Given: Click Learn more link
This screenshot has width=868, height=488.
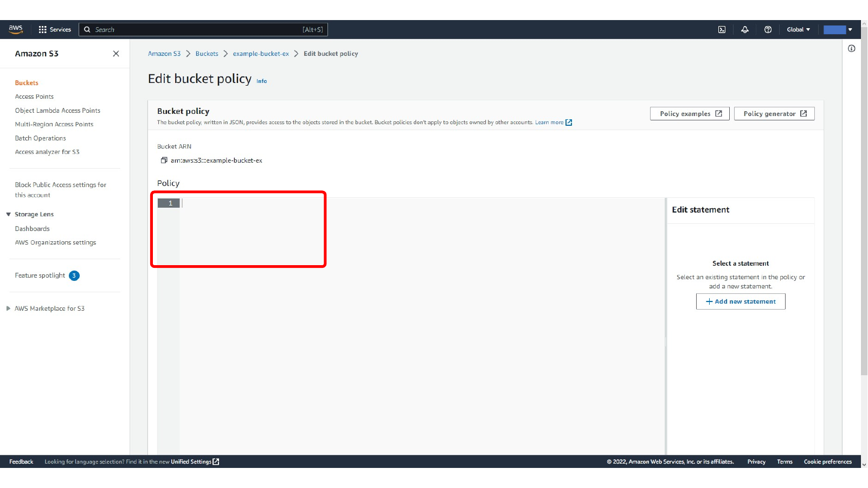Looking at the screenshot, I should 554,123.
